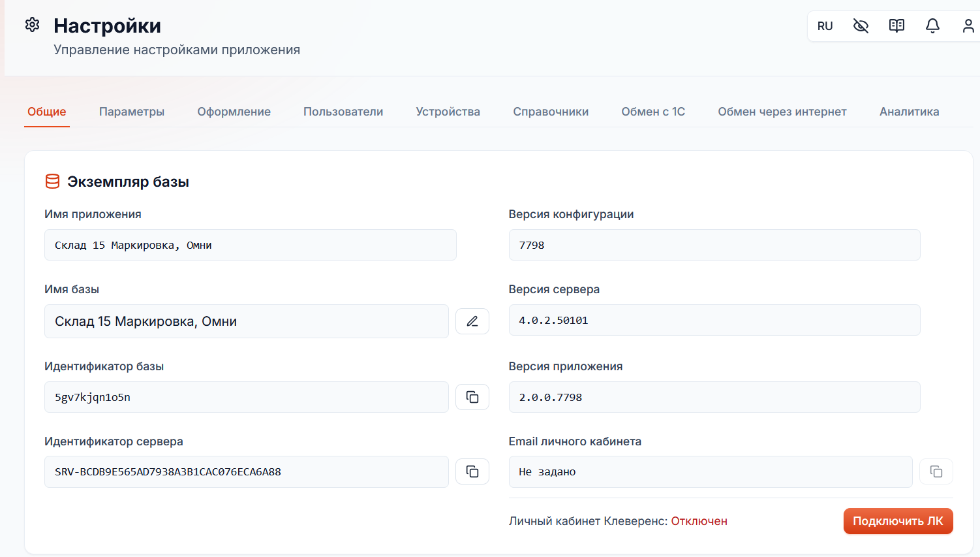Copy Email личного кабинета value

click(936, 471)
